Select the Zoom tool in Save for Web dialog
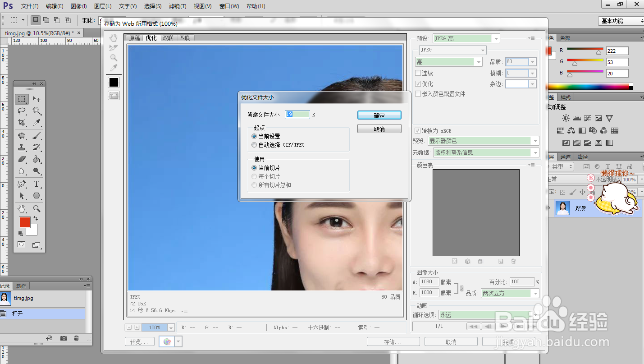The image size is (644, 364). coord(114,58)
